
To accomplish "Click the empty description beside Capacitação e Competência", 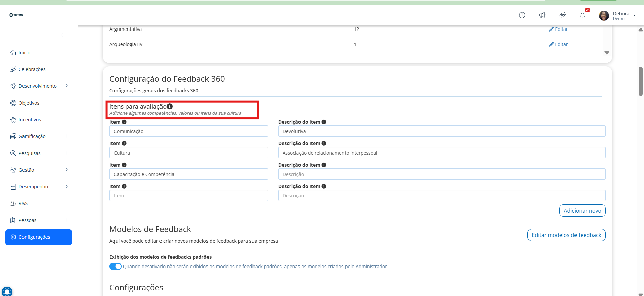I will (442, 174).
